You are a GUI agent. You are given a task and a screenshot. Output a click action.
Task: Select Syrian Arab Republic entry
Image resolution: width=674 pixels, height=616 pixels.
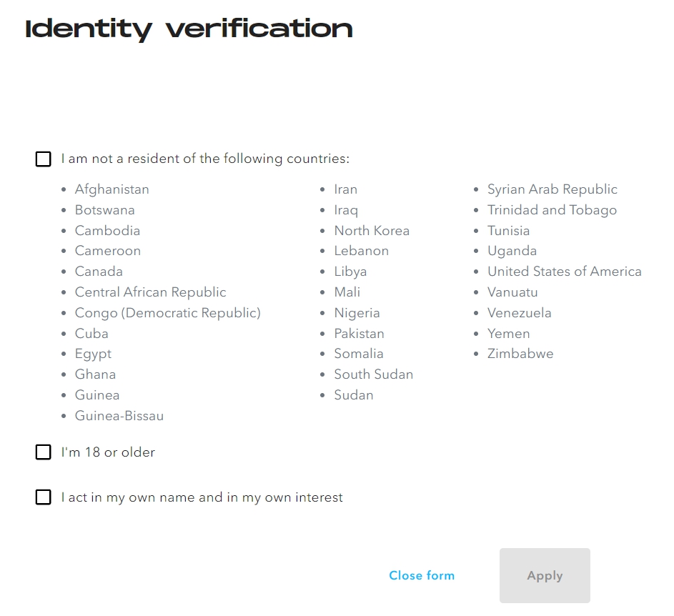552,189
